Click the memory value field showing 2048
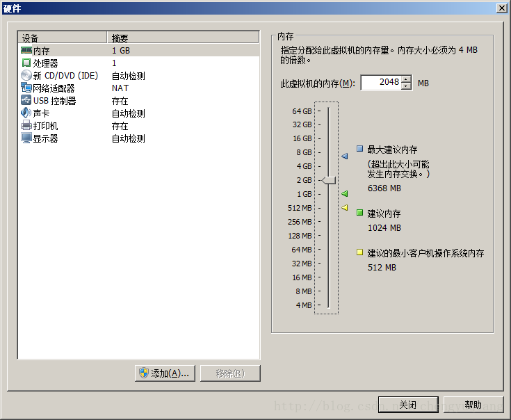This screenshot has height=420, width=511. [x=381, y=83]
